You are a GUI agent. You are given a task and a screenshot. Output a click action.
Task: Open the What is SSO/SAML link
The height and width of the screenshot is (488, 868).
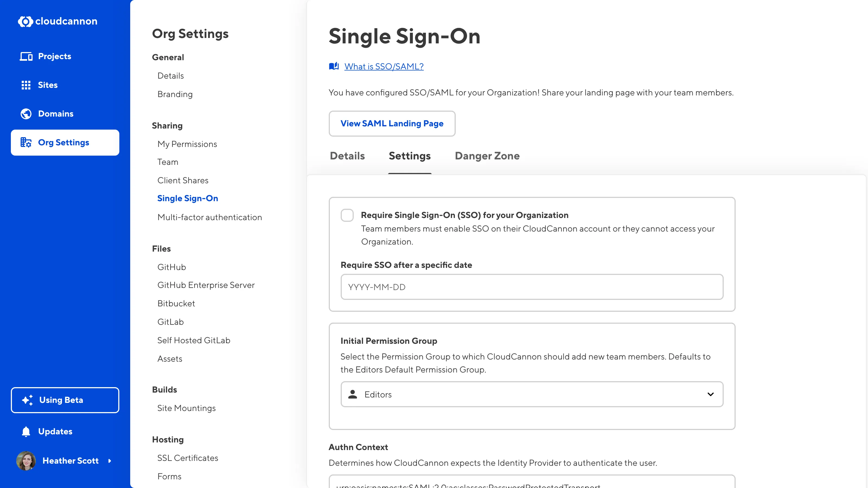point(384,66)
